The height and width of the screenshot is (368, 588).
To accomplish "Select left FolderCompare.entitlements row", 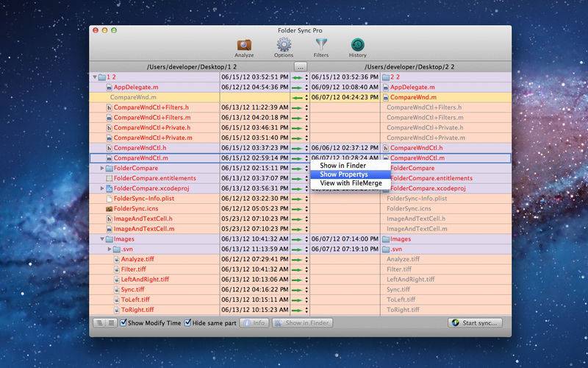I will (154, 179).
